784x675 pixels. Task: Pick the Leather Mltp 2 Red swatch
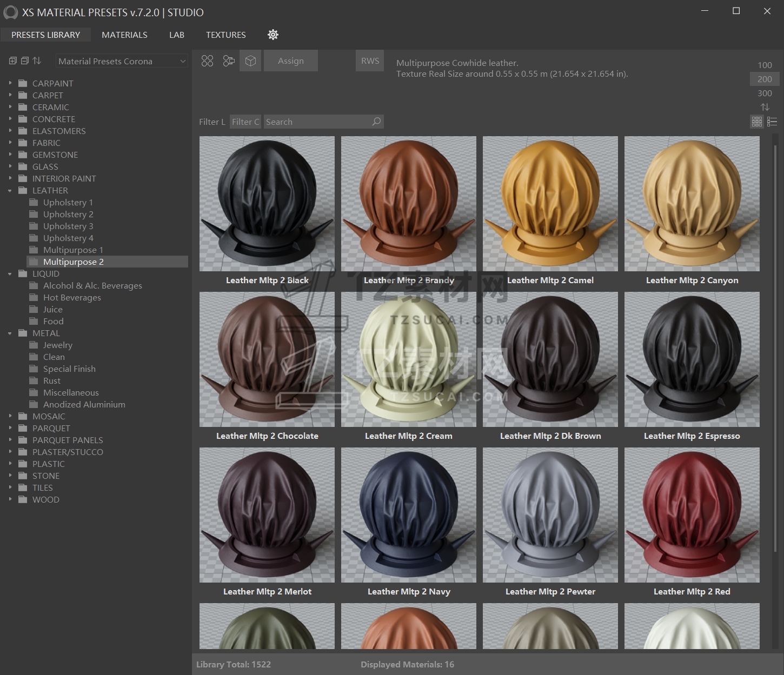pyautogui.click(x=692, y=515)
